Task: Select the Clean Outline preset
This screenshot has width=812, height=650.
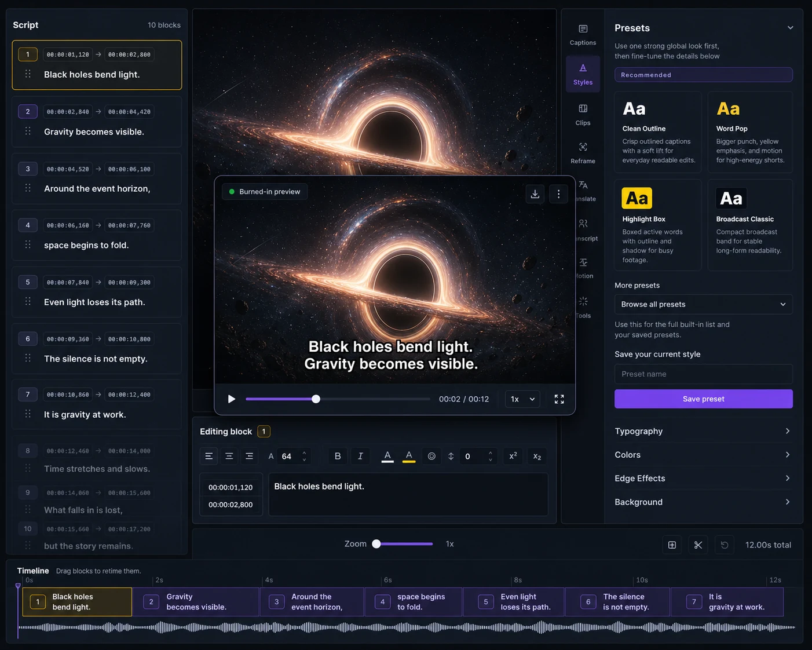Action: pos(658,132)
